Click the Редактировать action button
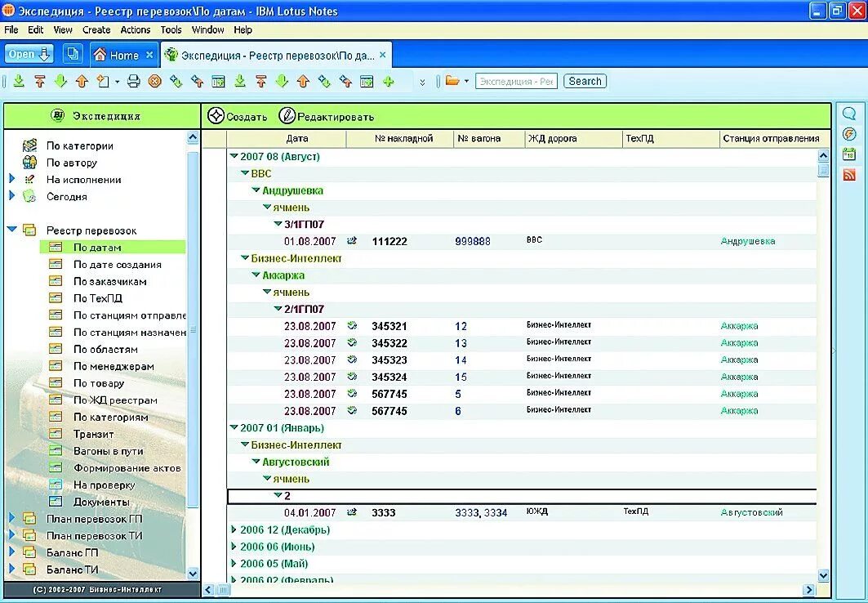Screen dimensions: 868x603 pyautogui.click(x=327, y=116)
